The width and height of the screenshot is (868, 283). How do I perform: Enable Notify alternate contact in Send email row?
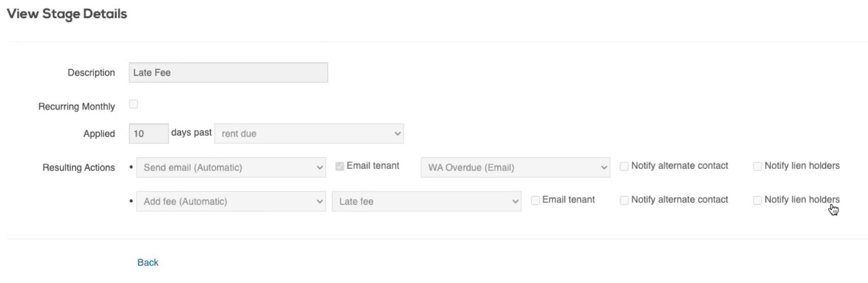pos(624,166)
